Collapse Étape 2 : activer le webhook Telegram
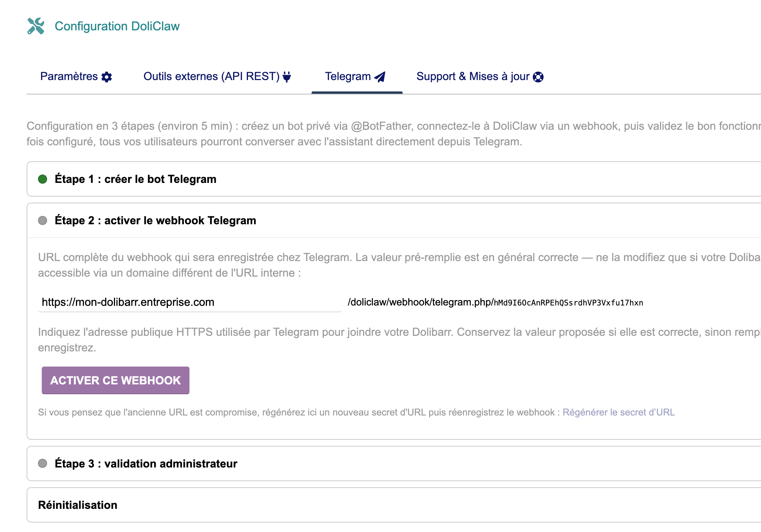 pos(155,220)
